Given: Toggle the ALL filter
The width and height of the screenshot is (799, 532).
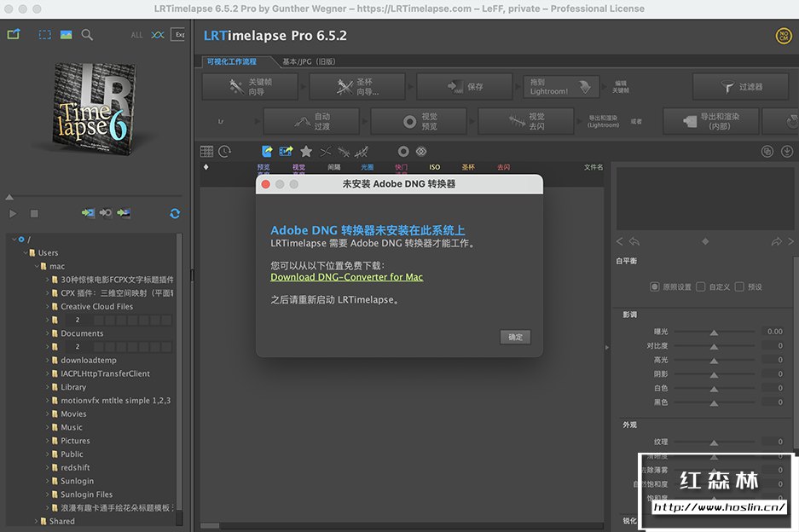Looking at the screenshot, I should [x=136, y=35].
